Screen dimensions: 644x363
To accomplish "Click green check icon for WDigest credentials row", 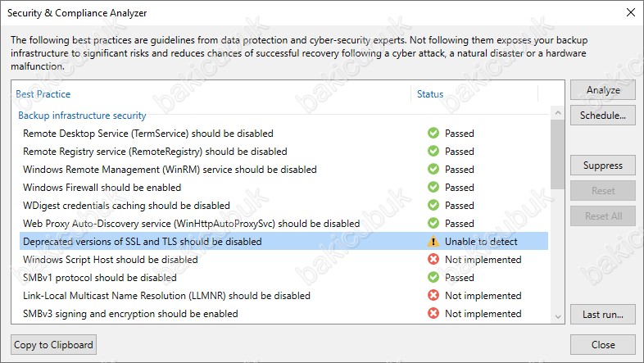I will coord(433,206).
